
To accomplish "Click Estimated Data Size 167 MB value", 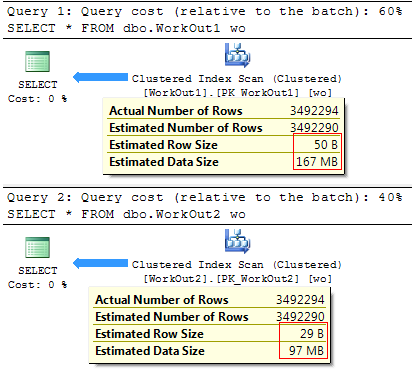I will point(317,162).
